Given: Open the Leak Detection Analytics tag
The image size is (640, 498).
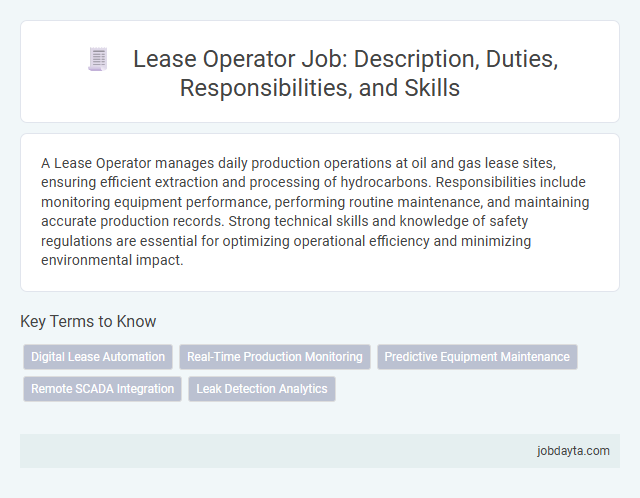Looking at the screenshot, I should pyautogui.click(x=262, y=389).
